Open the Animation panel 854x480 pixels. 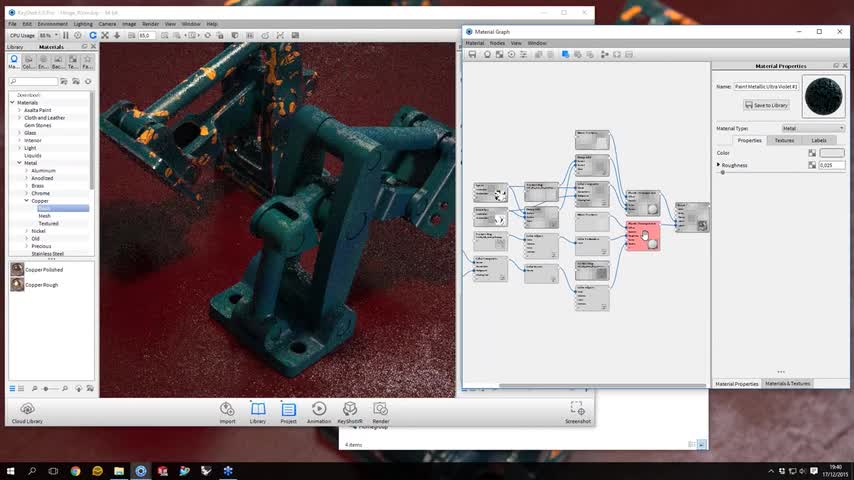point(319,412)
